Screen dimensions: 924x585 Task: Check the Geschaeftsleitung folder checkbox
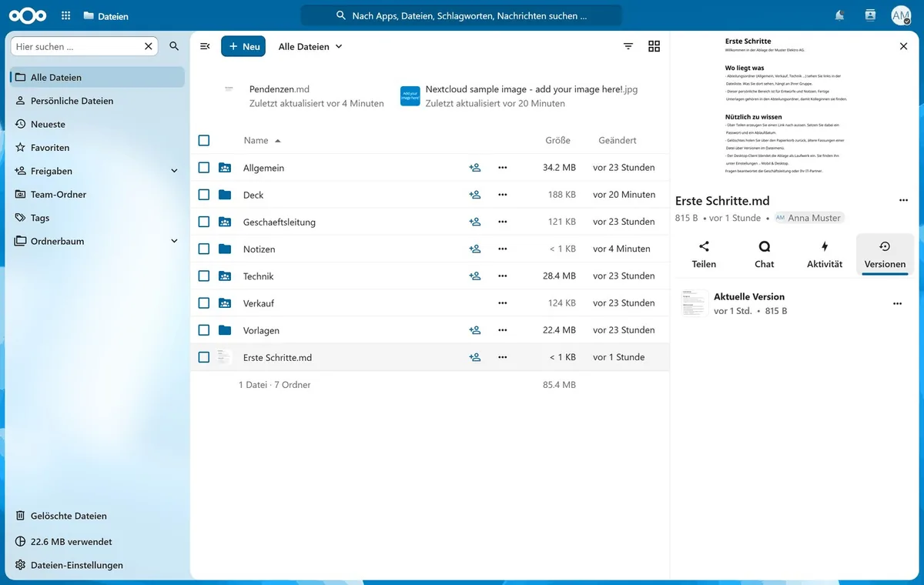204,222
